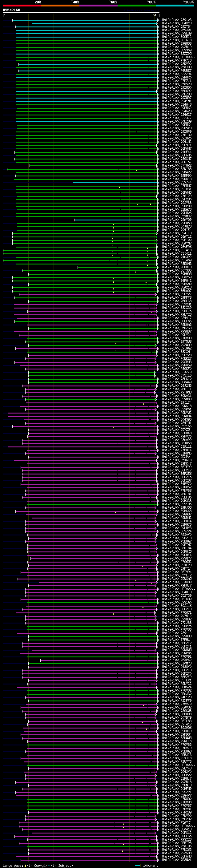Image resolution: width=197 pixels, height=868 pixels.
Task: Open hit UniRef100_Q9ZT84
Action: tap(177, 26)
